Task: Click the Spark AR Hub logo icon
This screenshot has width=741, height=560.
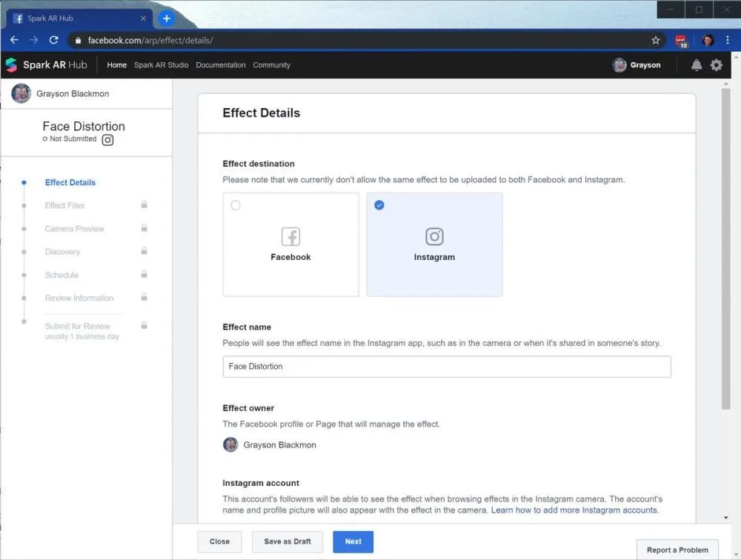Action: click(11, 65)
